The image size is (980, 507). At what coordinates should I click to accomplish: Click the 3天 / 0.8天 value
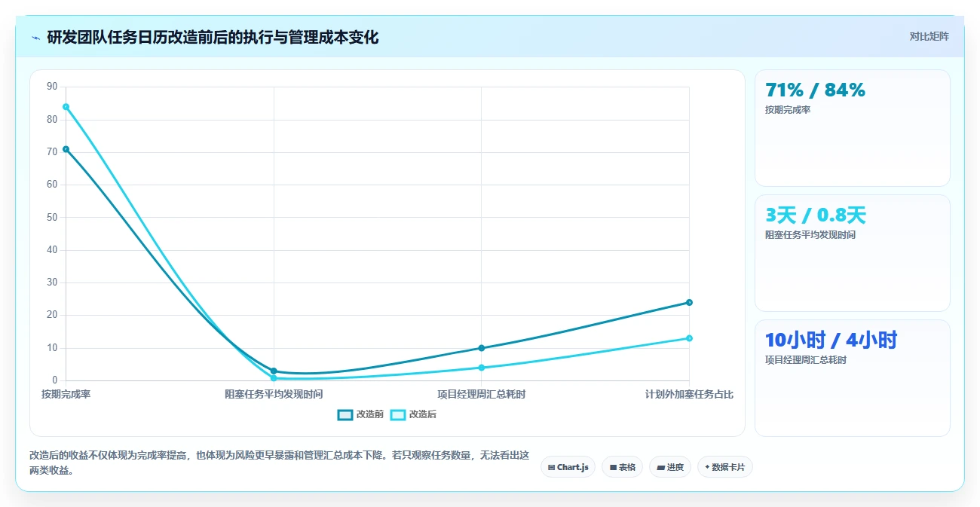(x=816, y=215)
